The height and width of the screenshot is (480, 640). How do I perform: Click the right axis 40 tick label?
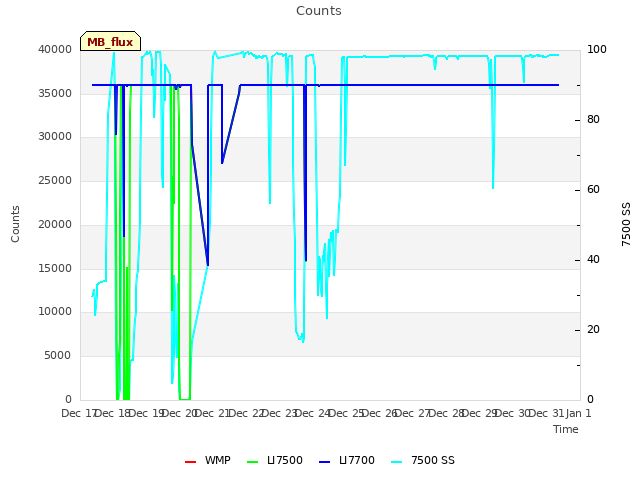pyautogui.click(x=593, y=260)
